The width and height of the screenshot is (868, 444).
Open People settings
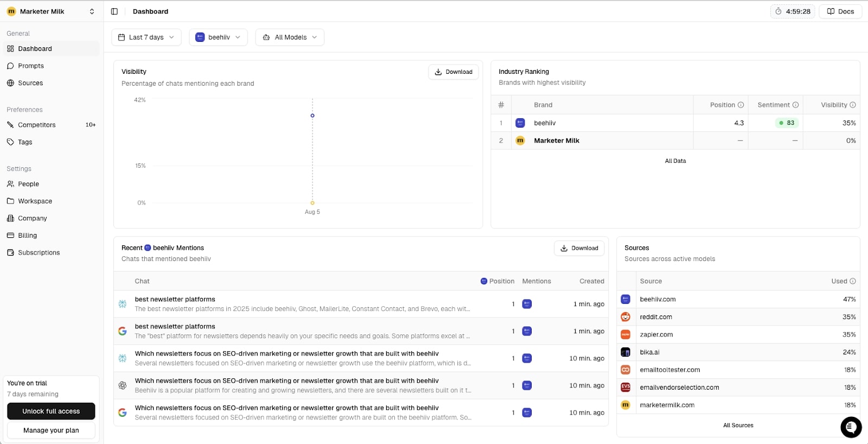tap(51, 184)
